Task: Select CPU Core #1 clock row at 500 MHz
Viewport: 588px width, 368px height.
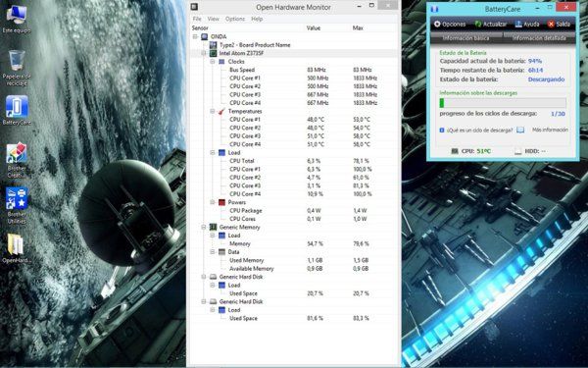Action: [294, 79]
